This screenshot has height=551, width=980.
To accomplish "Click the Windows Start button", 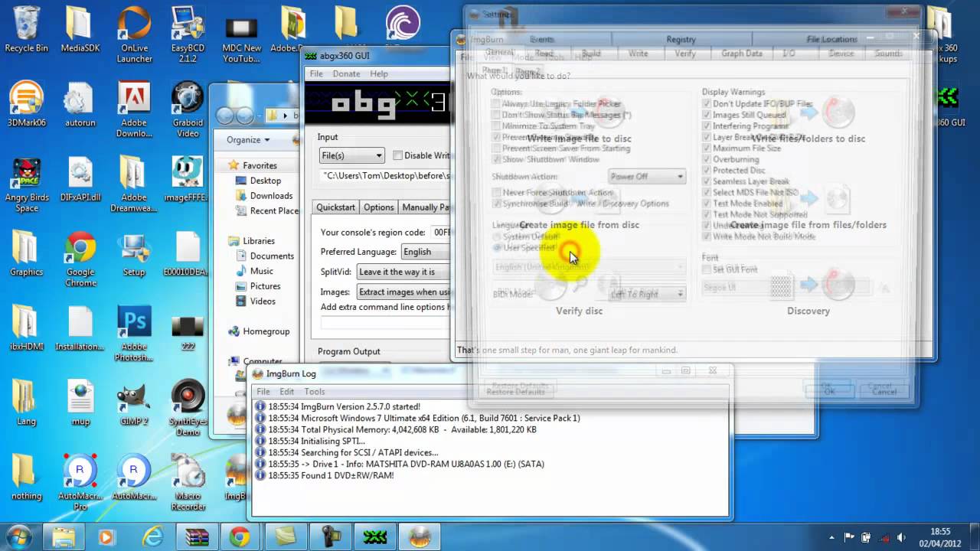I will (x=18, y=536).
